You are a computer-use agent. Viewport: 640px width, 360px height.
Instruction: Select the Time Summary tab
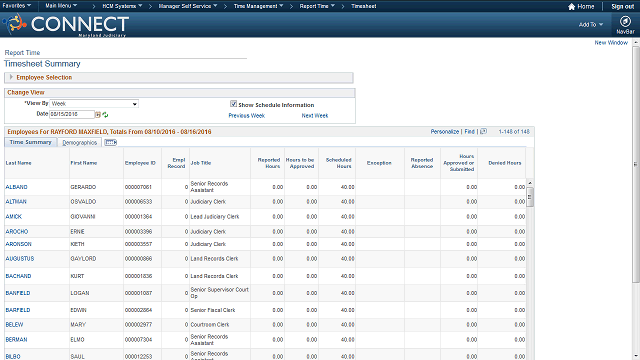tap(31, 142)
